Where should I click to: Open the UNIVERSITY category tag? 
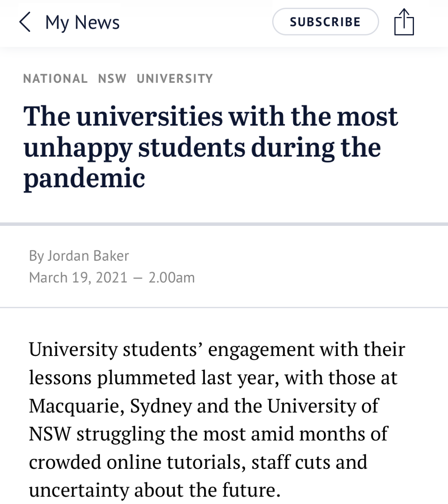tap(175, 78)
